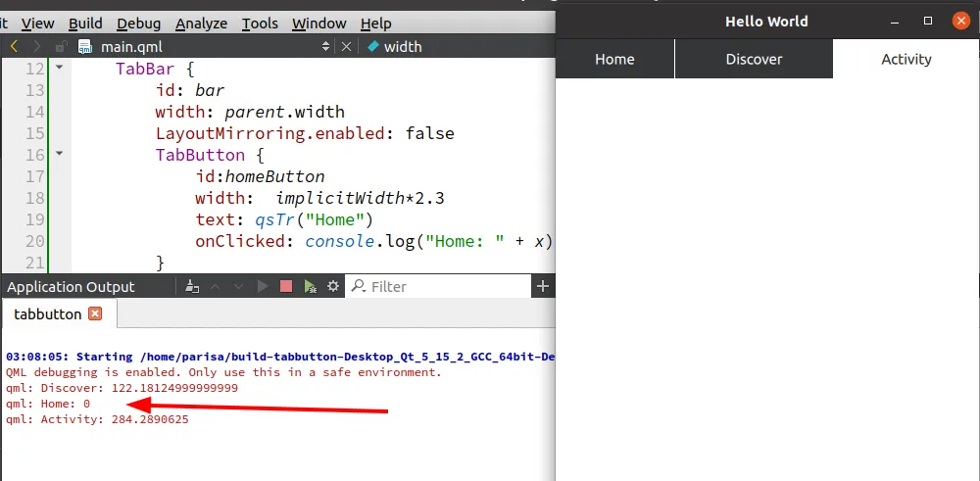Click the plus button in the output pane
Image resolution: width=980 pixels, height=481 pixels.
(543, 287)
